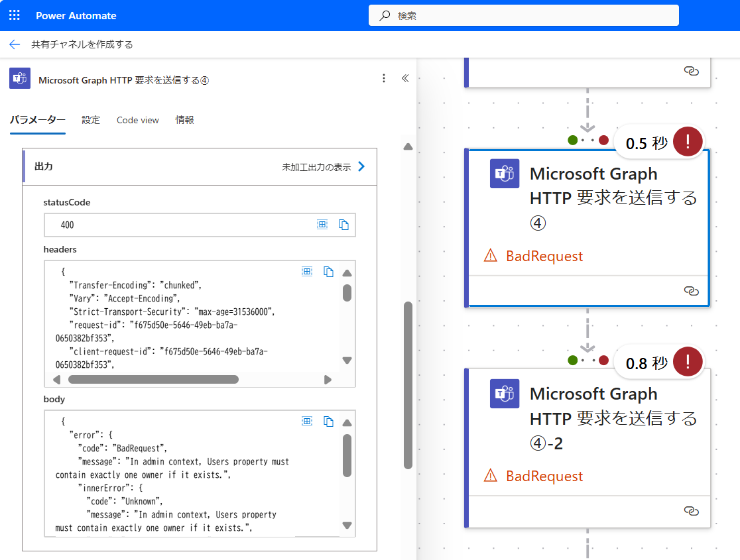Viewport: 740px width, 560px height.
Task: Open the 情報 tab
Action: pyautogui.click(x=184, y=120)
